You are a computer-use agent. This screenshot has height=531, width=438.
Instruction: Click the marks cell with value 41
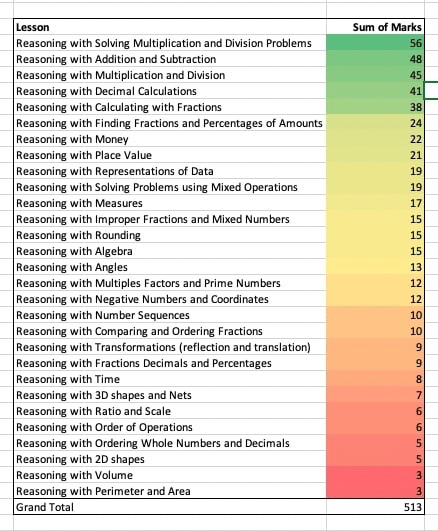(x=375, y=91)
